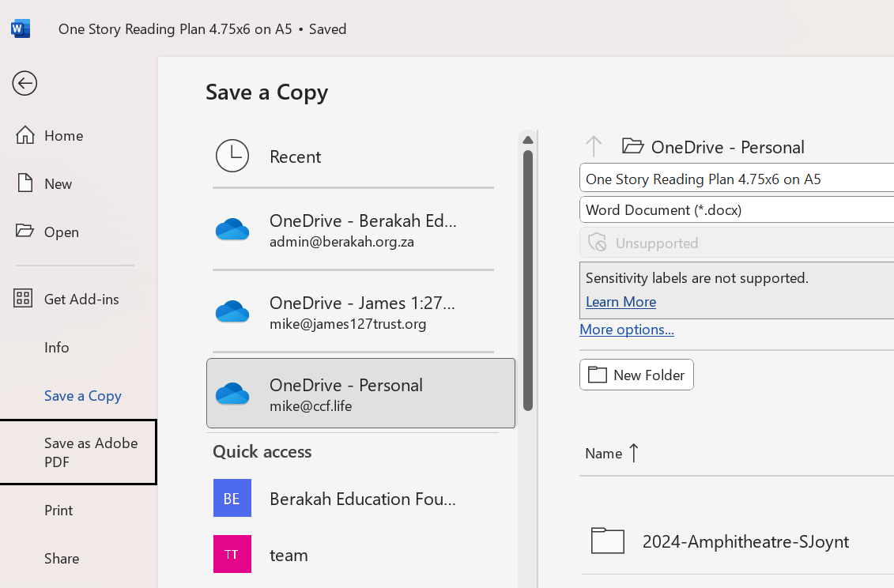
Task: Click the back arrow to exit backstage view
Action: click(x=25, y=83)
